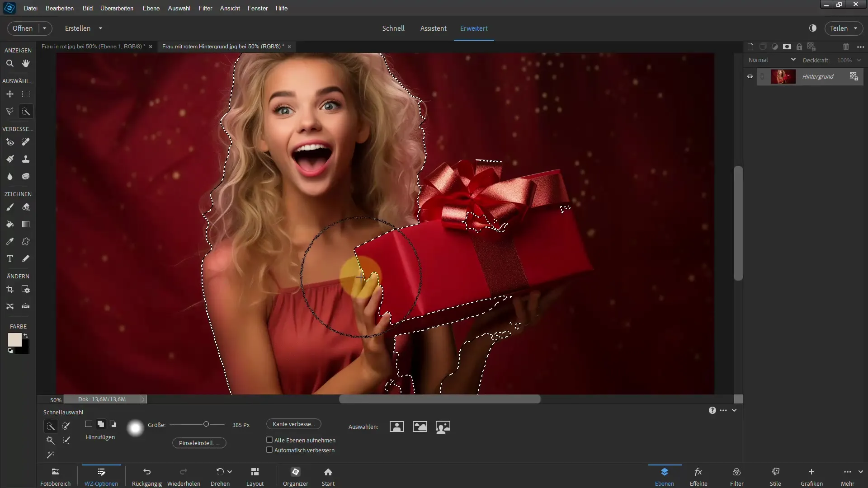Enable 'Automatisch verbessern' checkbox
The height and width of the screenshot is (488, 868).
click(x=269, y=450)
